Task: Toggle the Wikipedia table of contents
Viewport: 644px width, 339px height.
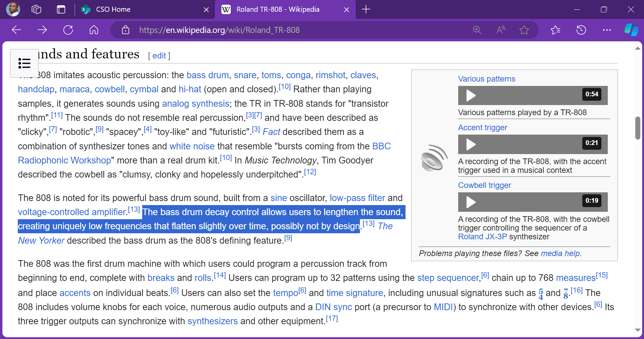Action: tap(24, 63)
